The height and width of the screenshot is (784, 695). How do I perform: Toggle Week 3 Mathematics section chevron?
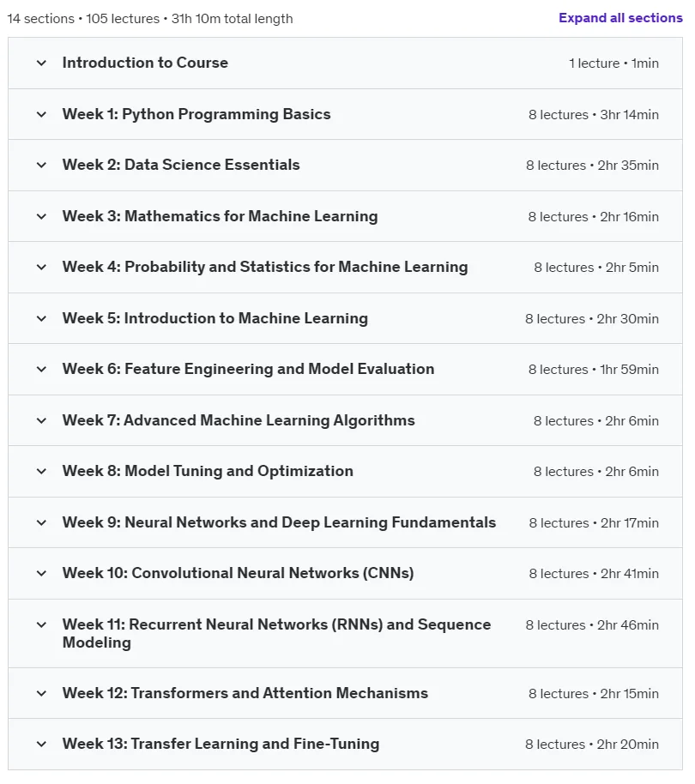41,216
